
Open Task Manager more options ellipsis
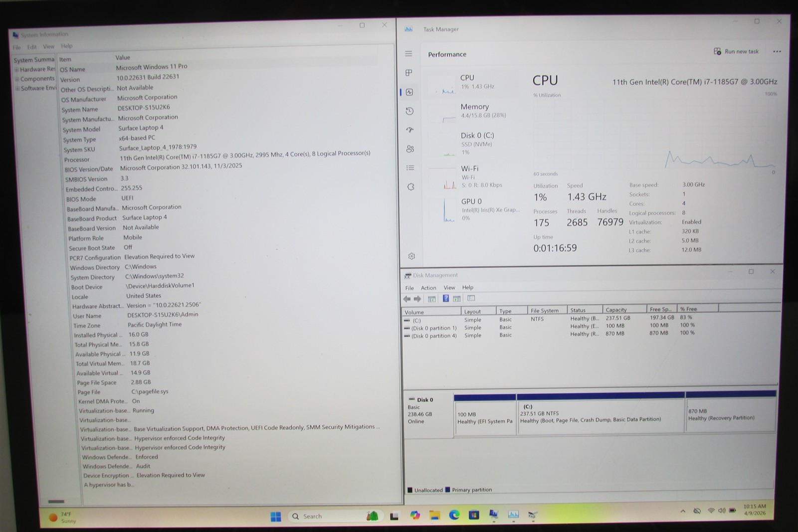click(x=777, y=51)
